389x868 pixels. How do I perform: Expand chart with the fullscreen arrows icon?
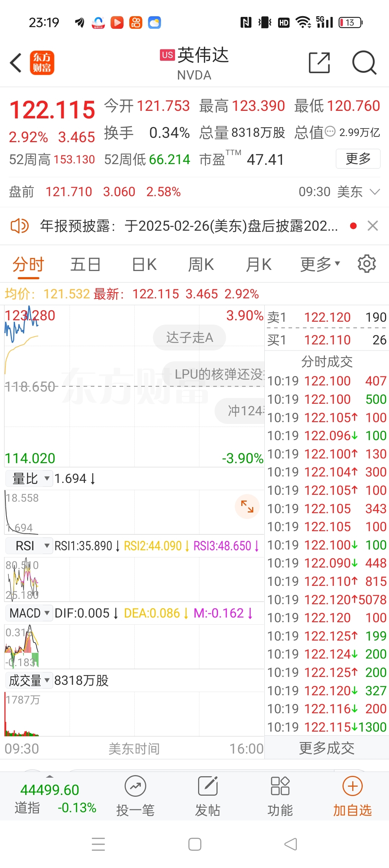point(247,506)
